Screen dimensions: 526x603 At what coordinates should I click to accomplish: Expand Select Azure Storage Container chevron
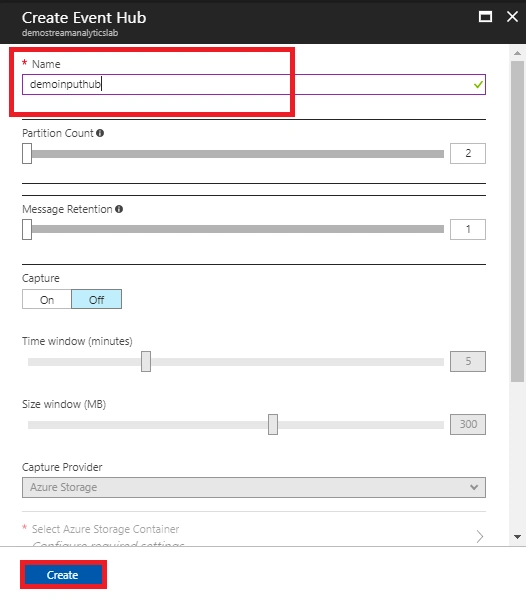pos(479,536)
